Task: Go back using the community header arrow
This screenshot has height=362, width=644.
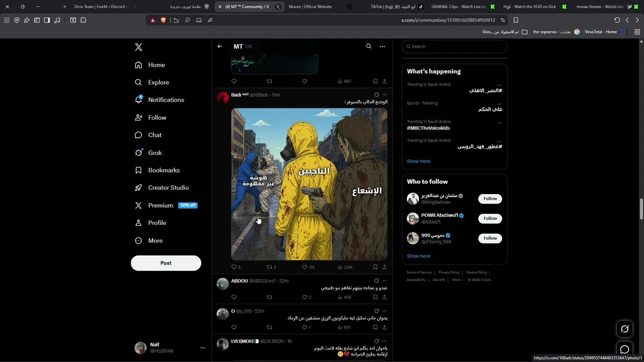Action: click(220, 46)
